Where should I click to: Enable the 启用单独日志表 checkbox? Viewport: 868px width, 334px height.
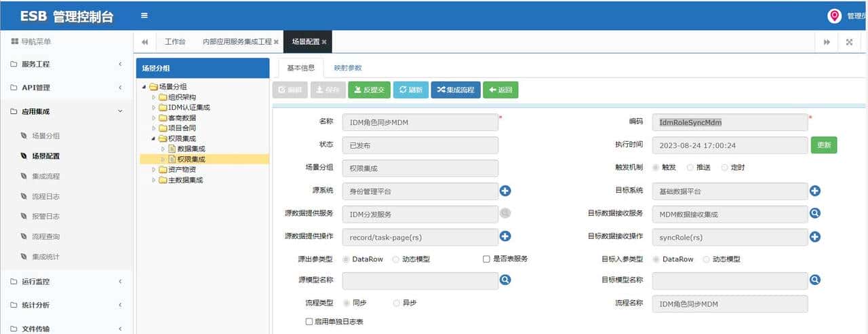click(309, 321)
